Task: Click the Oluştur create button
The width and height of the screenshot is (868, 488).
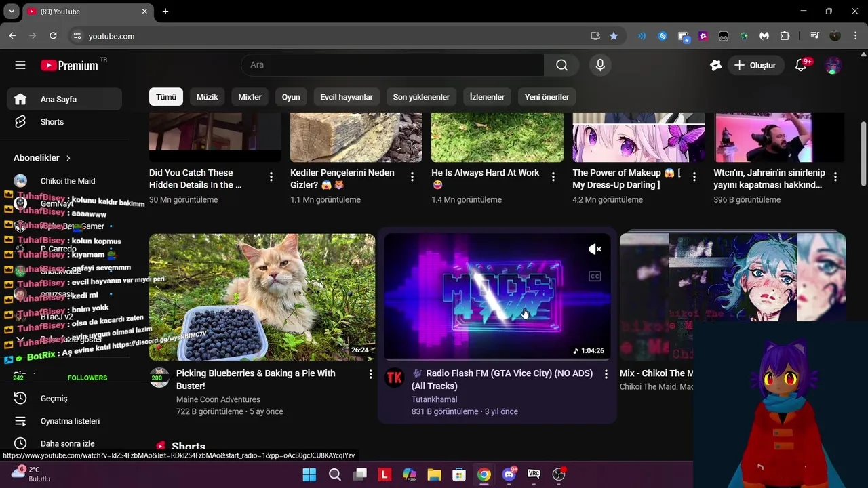Action: [x=755, y=65]
